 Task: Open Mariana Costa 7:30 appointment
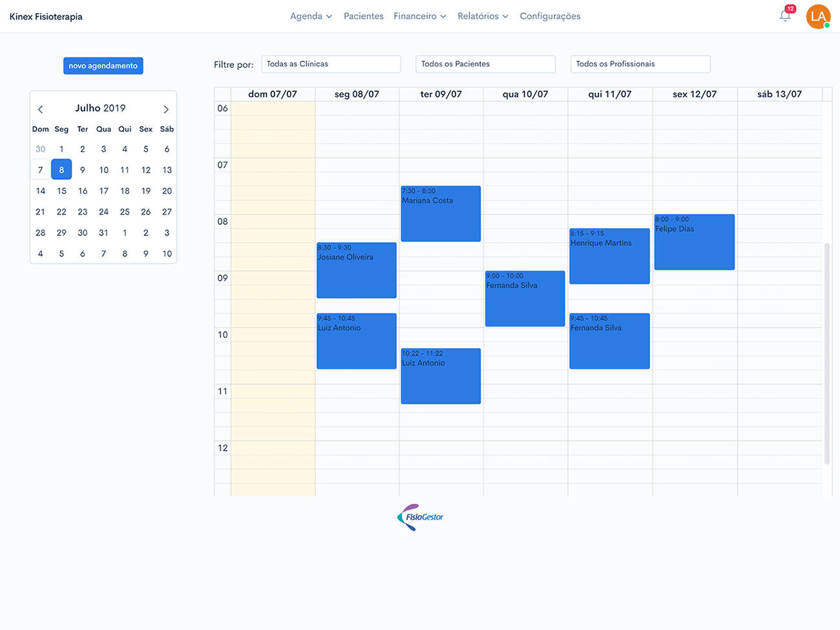pos(441,214)
